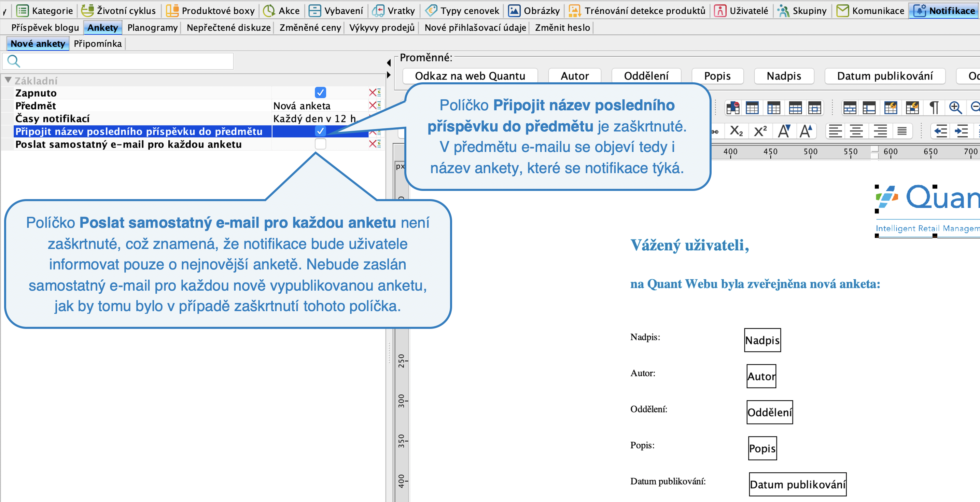This screenshot has height=502, width=980.
Task: Click the select table row icon
Action: tap(795, 108)
